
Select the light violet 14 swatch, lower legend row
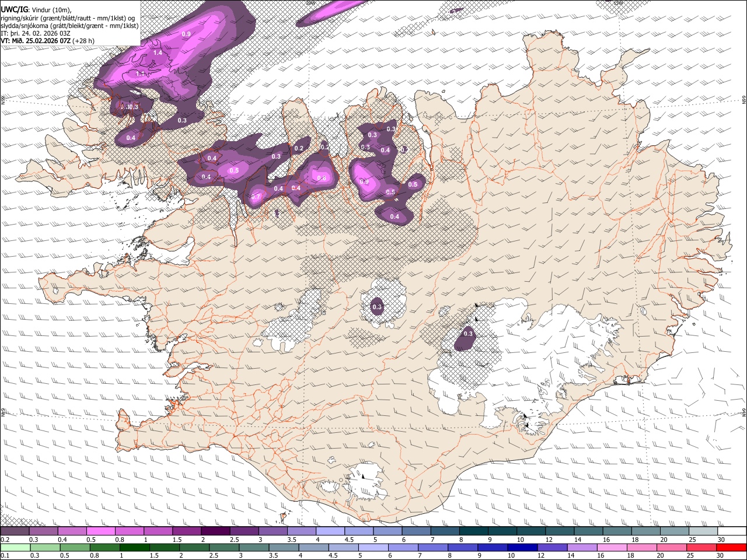[x=582, y=547]
